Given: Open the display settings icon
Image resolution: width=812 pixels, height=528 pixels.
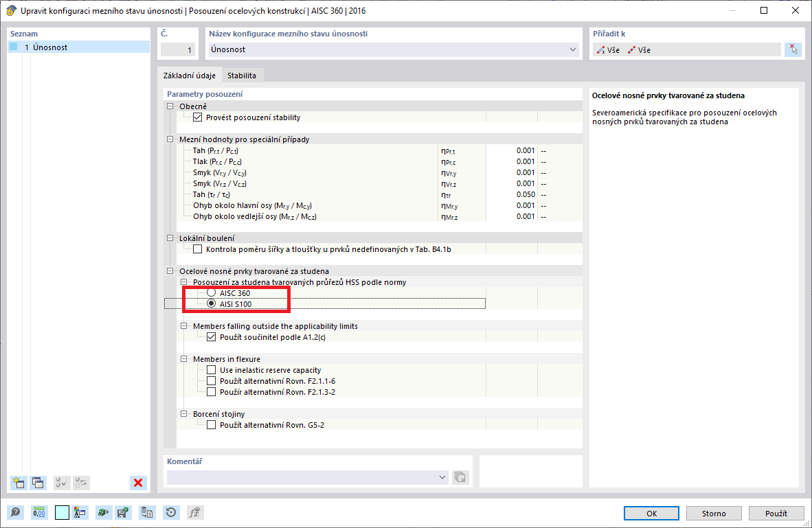Looking at the screenshot, I should click(x=79, y=512).
